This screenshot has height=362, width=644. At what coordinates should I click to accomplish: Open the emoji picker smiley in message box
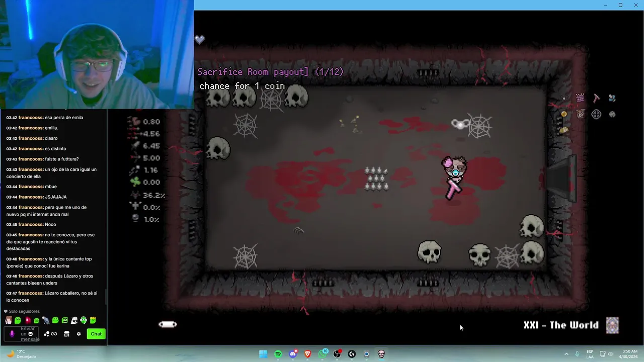pos(30,334)
